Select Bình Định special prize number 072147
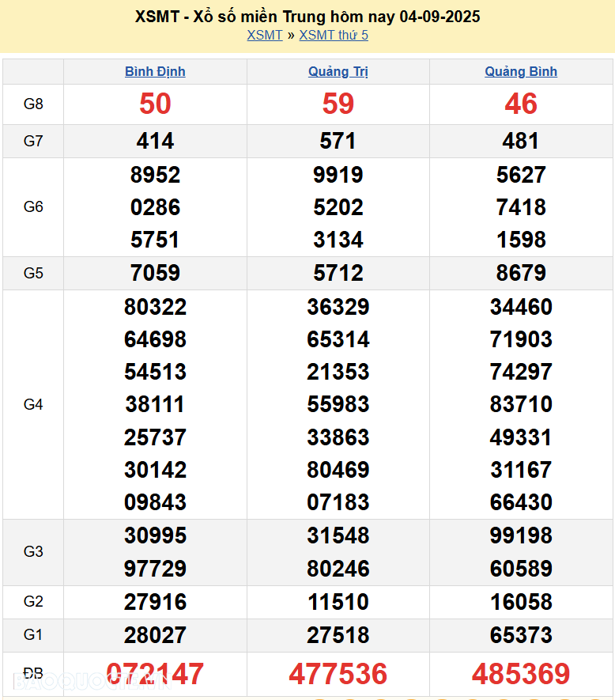The height and width of the screenshot is (700, 615). pos(155,674)
